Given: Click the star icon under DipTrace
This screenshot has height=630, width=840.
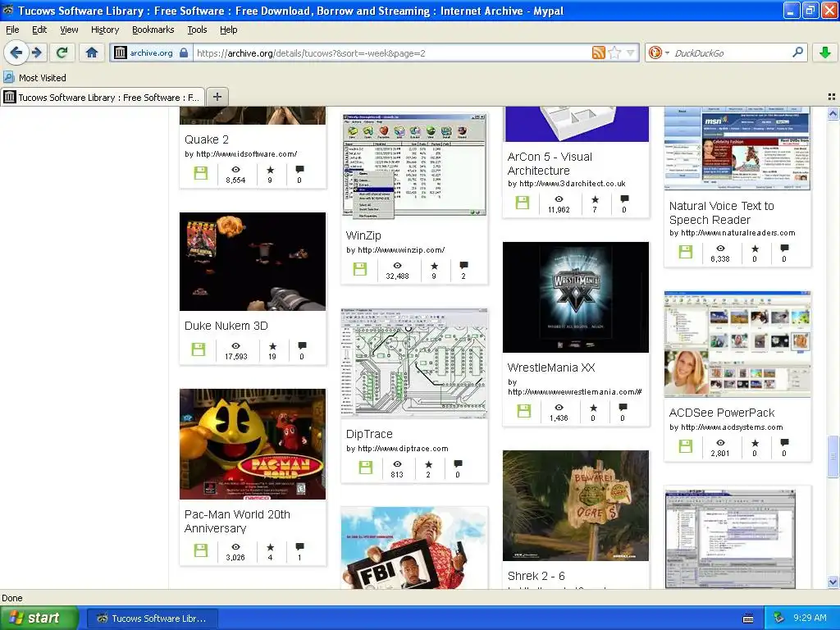Looking at the screenshot, I should 428,464.
